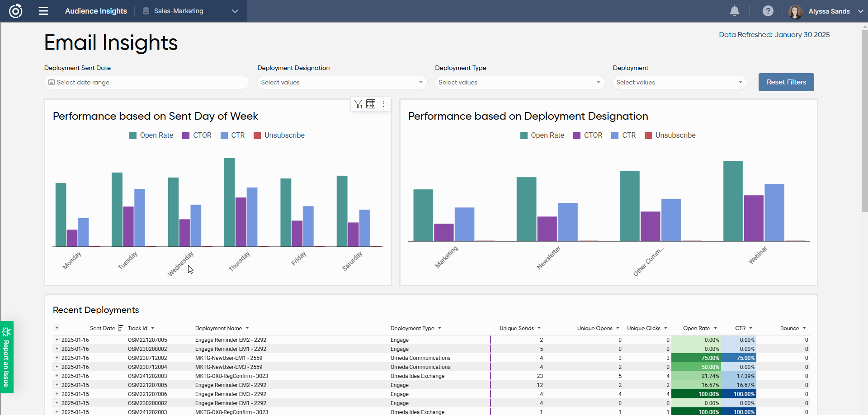Toggle the Open Rate legend in the day-of-week chart
Screen dimensions: 868x415
tap(151, 135)
